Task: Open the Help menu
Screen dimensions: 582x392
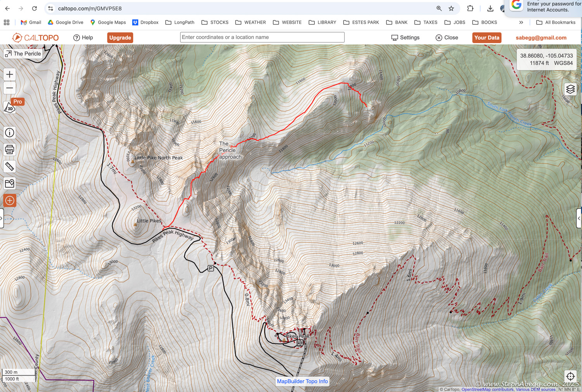Action: [x=83, y=38]
